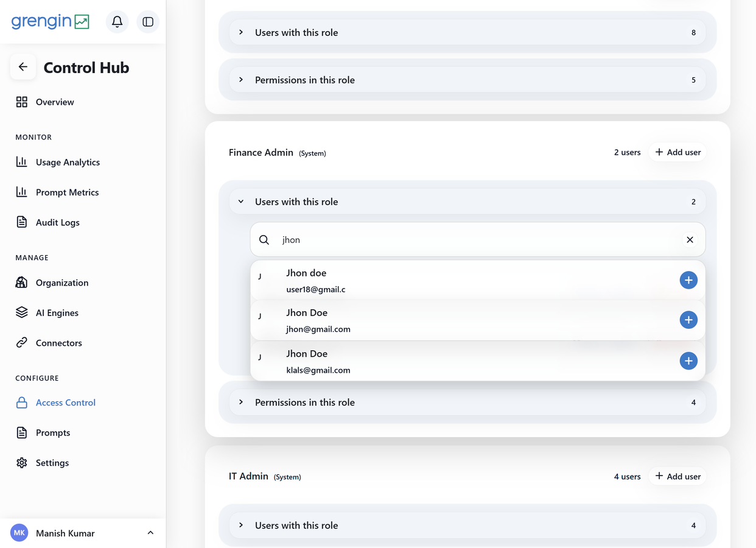Screen dimensions: 756x548
Task: Open the notifications bell
Action: (117, 22)
